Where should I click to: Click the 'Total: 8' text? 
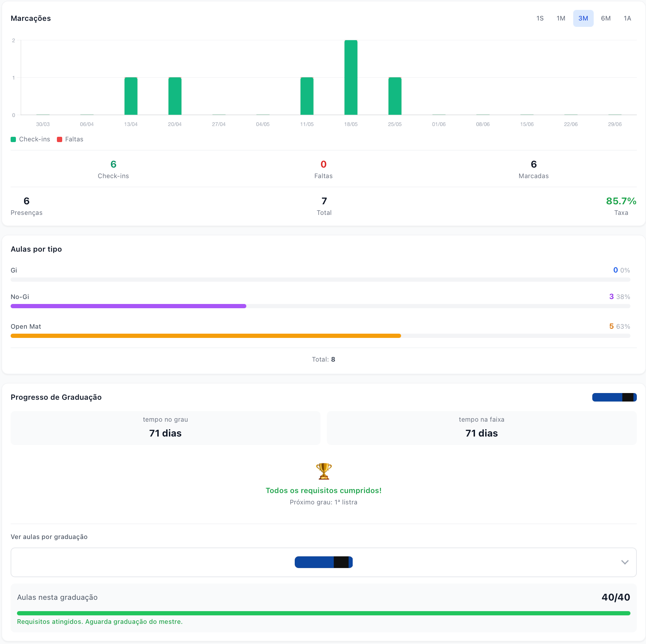coord(323,359)
